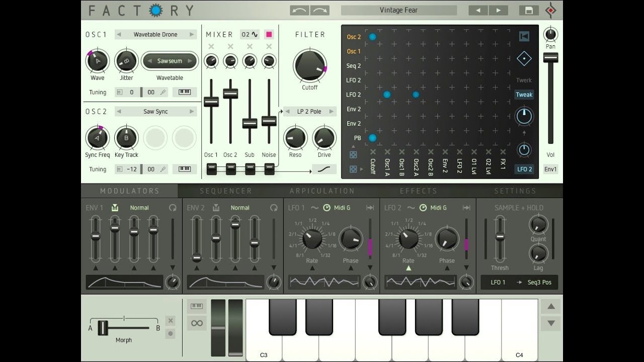The image size is (644, 362).
Task: Click the LFO 1 waveform shape icon
Action: pos(315,208)
